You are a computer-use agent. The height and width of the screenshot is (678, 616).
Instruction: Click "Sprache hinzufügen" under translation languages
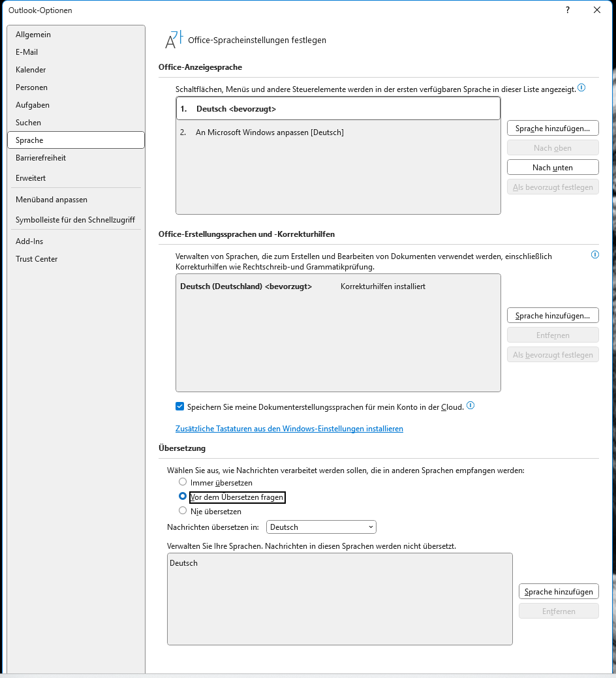pyautogui.click(x=559, y=591)
